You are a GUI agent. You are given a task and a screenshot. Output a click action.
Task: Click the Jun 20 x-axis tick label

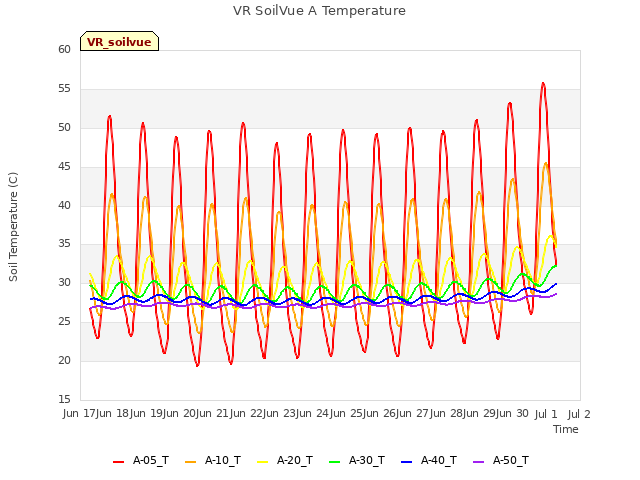pos(180,414)
